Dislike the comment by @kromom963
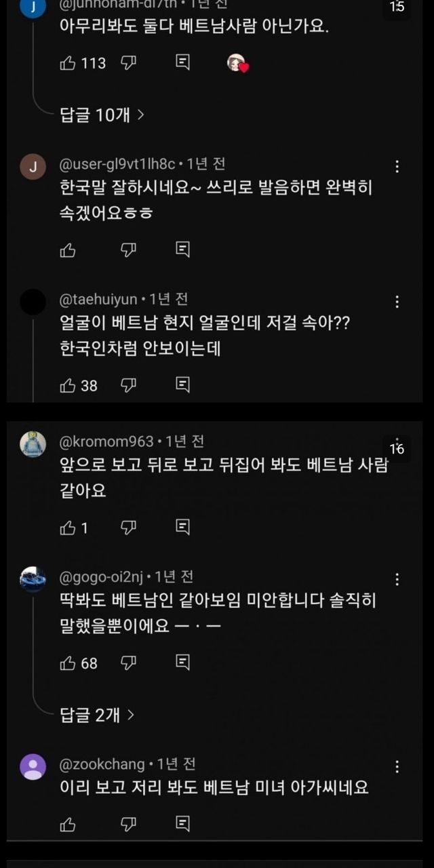Image resolution: width=434 pixels, height=868 pixels. 129,528
